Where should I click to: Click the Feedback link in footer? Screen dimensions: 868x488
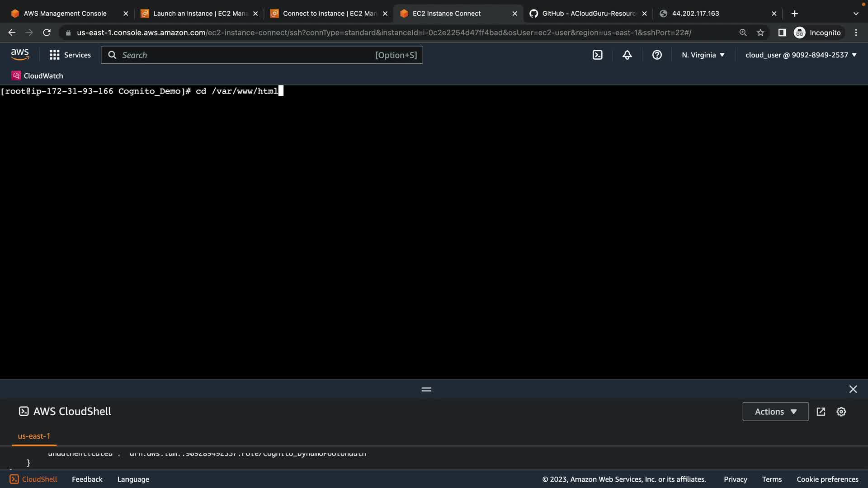pyautogui.click(x=87, y=479)
